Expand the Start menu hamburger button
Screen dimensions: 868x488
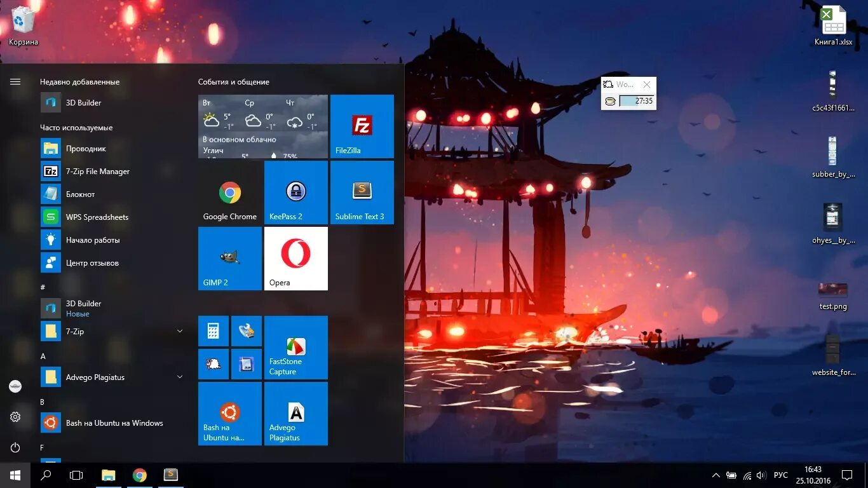coord(15,81)
